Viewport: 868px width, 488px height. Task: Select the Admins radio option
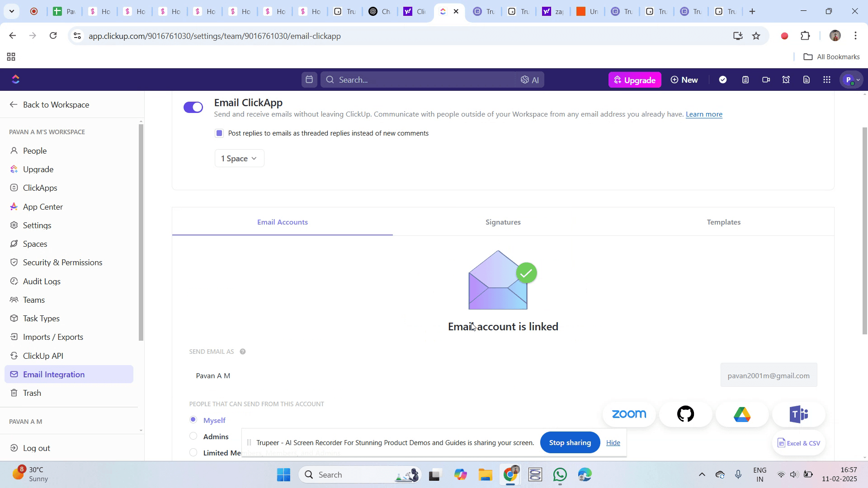193,436
